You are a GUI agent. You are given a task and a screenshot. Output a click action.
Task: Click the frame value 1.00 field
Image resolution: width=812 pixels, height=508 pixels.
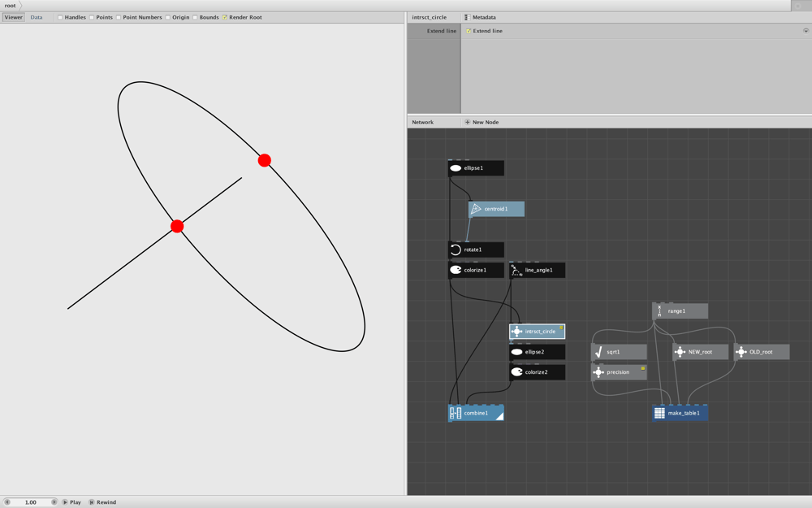click(x=31, y=502)
